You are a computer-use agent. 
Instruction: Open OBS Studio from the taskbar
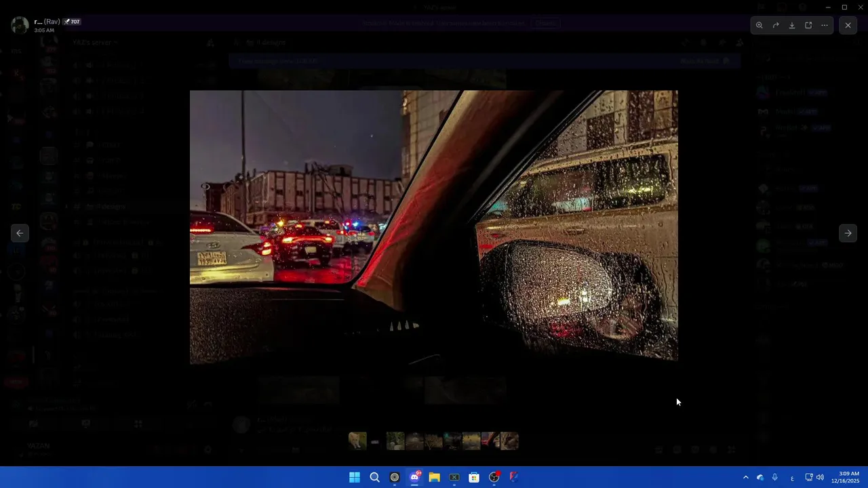tap(494, 477)
